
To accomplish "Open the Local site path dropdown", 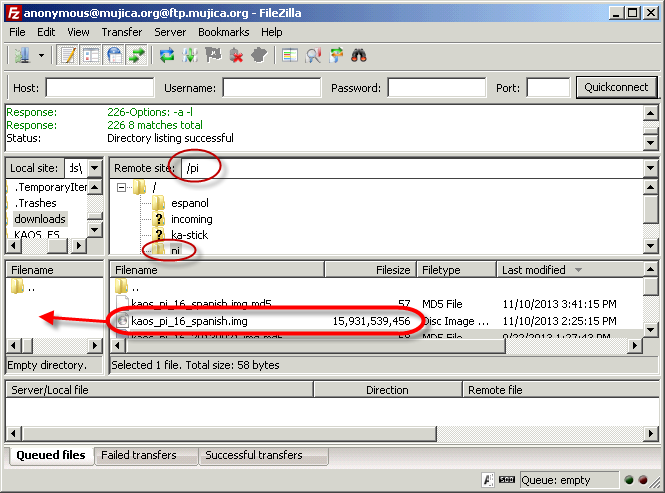I will (x=95, y=168).
